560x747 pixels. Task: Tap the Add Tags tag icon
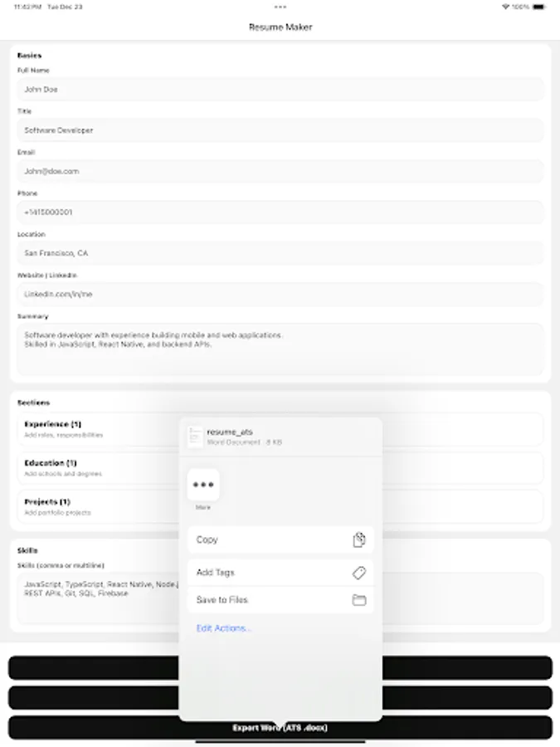tap(359, 572)
